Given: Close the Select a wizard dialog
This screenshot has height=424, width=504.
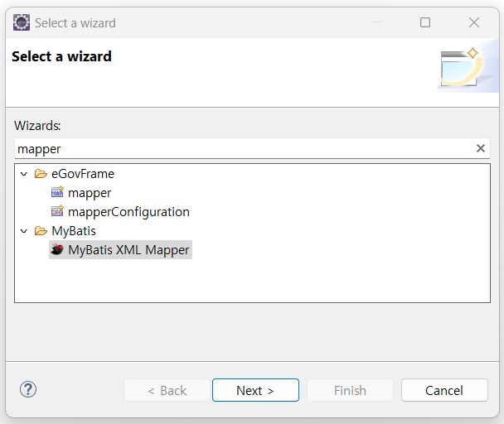Looking at the screenshot, I should [474, 22].
